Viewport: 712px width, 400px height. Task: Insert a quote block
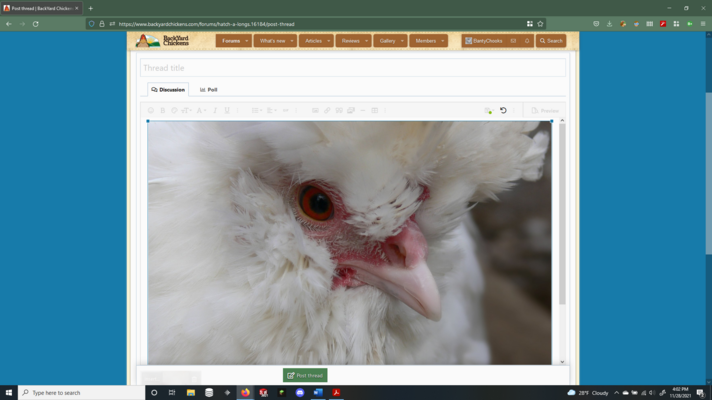tap(339, 110)
